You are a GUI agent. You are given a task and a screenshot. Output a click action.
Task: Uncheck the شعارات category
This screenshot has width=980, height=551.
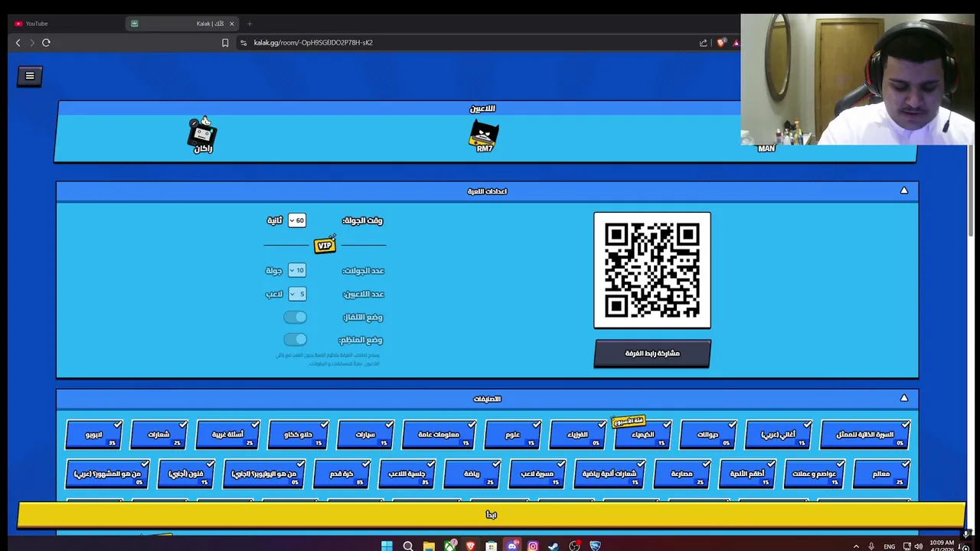coord(158,435)
